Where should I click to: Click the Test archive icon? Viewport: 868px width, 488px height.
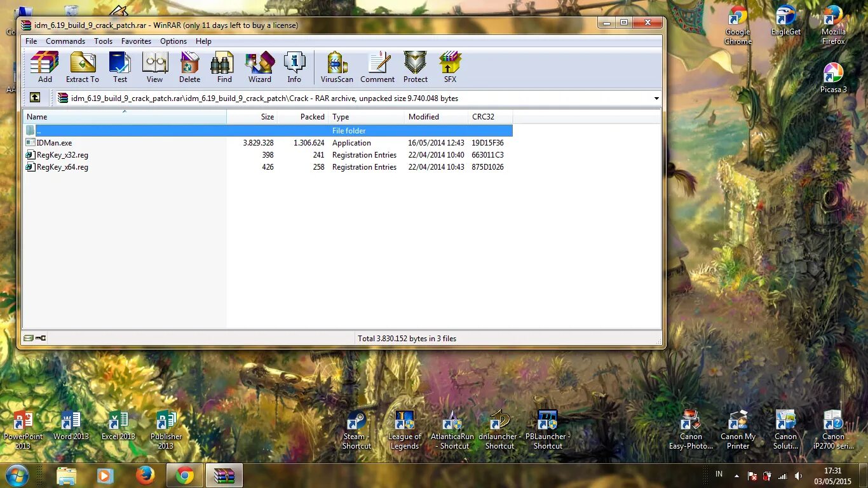tap(120, 67)
